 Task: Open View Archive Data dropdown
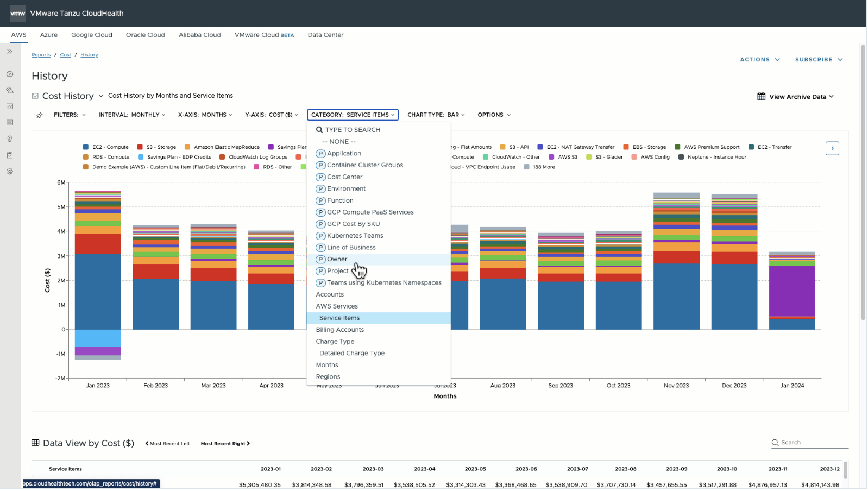click(796, 97)
